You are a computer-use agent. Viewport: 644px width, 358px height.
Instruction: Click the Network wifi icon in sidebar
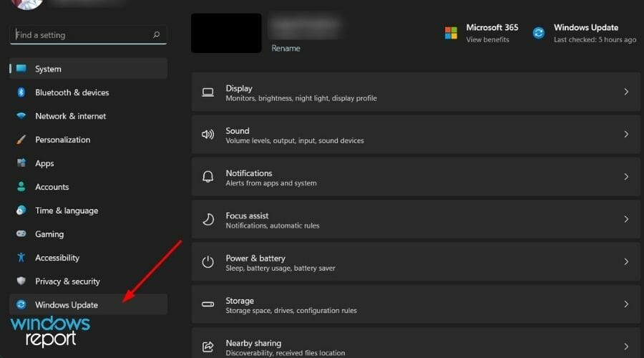tap(21, 115)
